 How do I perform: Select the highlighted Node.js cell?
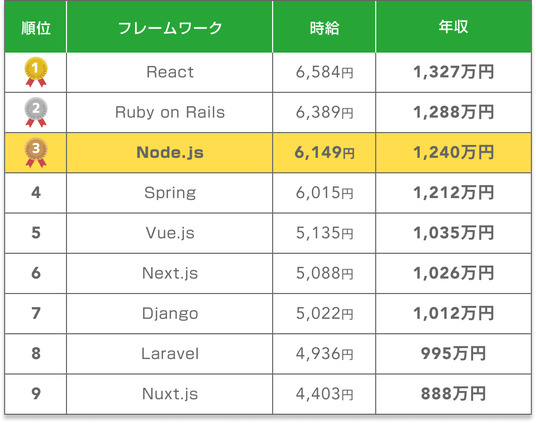click(x=170, y=153)
